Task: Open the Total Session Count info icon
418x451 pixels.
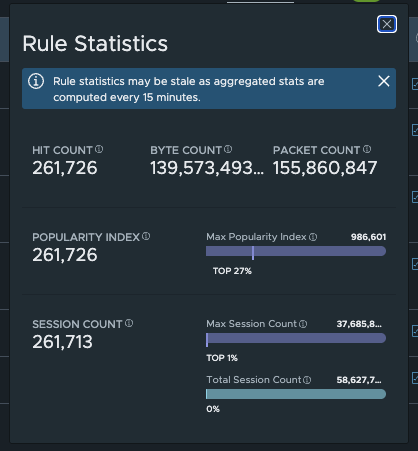Action: click(x=307, y=380)
